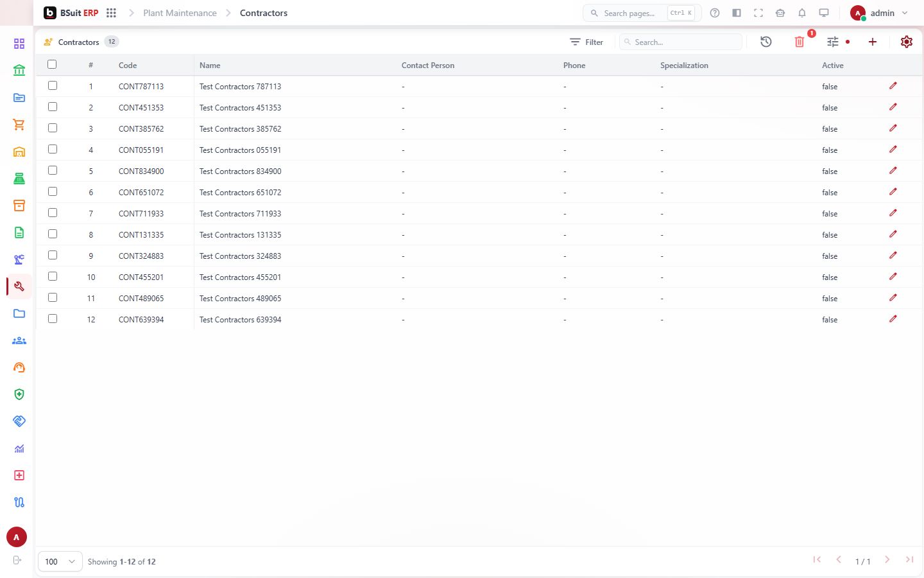Click the Filter button
This screenshot has width=924, height=578.
pos(586,42)
